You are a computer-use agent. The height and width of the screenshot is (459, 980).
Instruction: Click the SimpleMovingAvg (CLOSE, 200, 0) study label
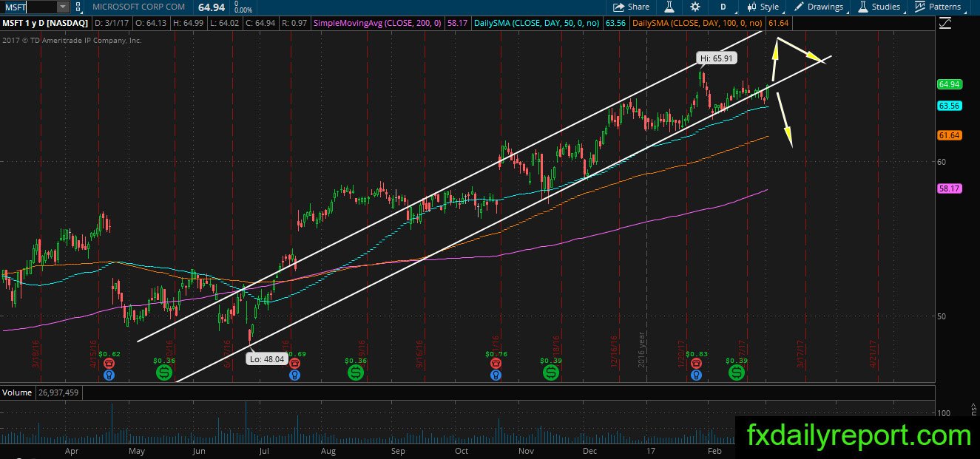pyautogui.click(x=378, y=24)
